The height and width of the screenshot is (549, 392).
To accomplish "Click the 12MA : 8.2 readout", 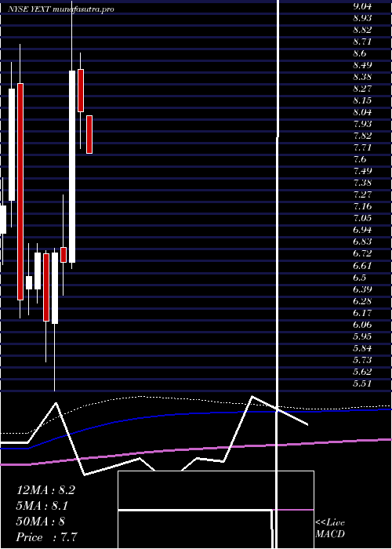I will [x=45, y=490].
